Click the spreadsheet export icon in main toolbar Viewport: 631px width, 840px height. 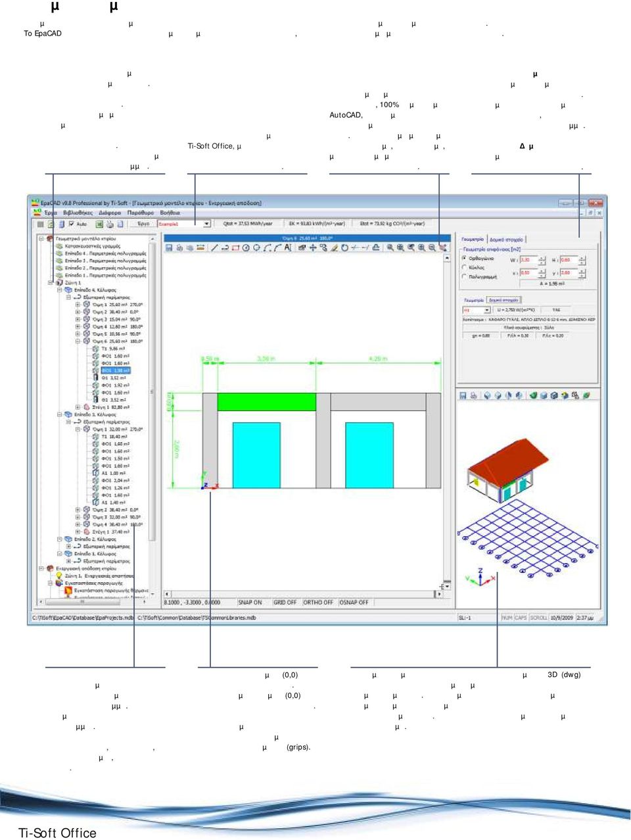coord(99,224)
